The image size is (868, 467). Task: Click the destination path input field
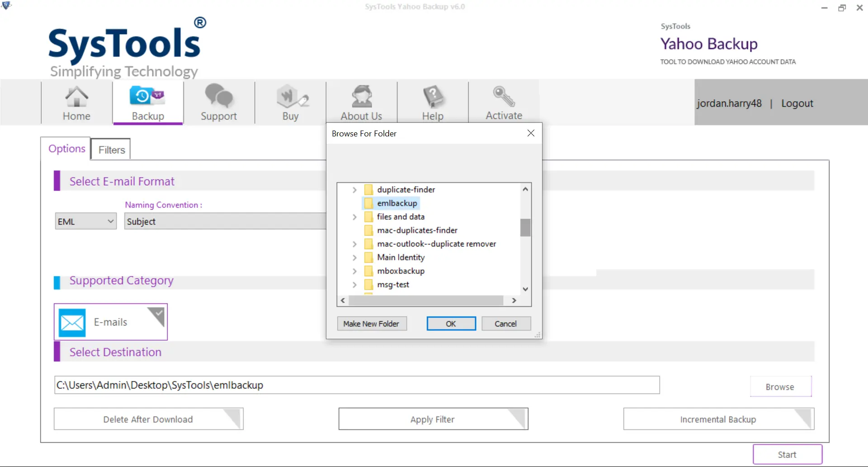pos(357,385)
